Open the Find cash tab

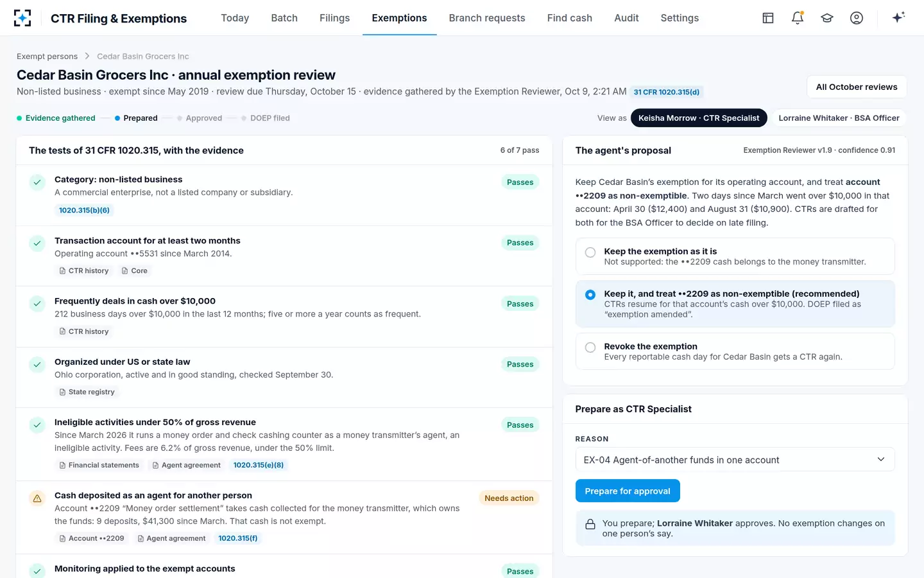tap(570, 18)
